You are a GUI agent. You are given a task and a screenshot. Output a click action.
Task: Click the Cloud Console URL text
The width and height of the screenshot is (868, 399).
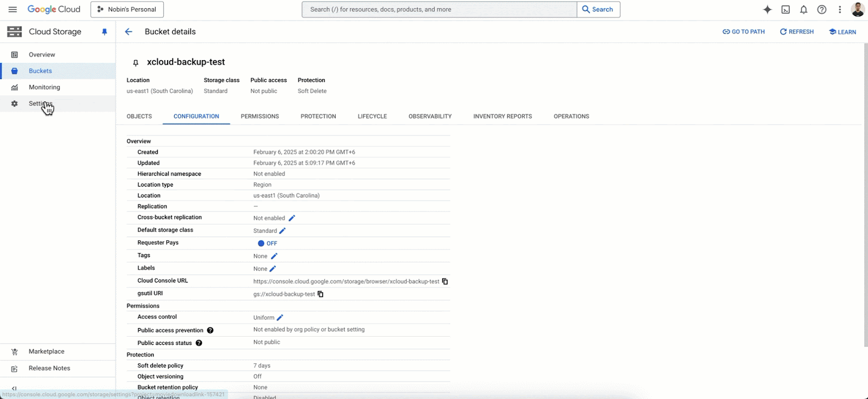click(x=346, y=281)
